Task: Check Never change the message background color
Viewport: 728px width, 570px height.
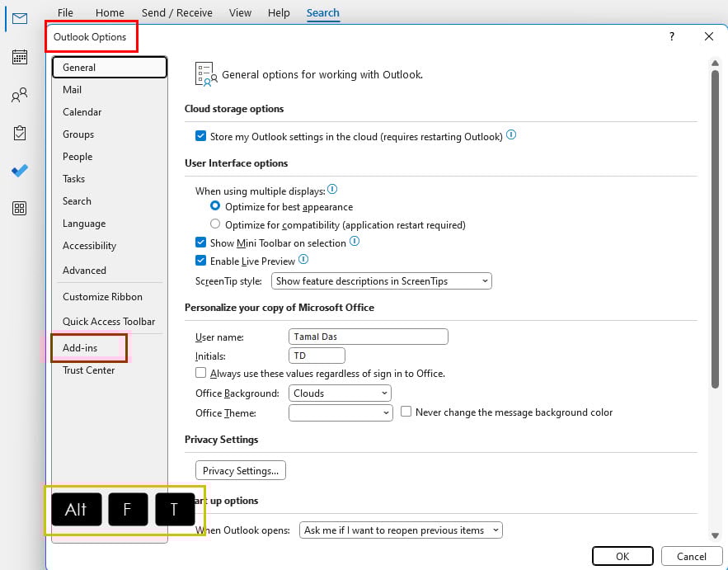Action: [406, 412]
